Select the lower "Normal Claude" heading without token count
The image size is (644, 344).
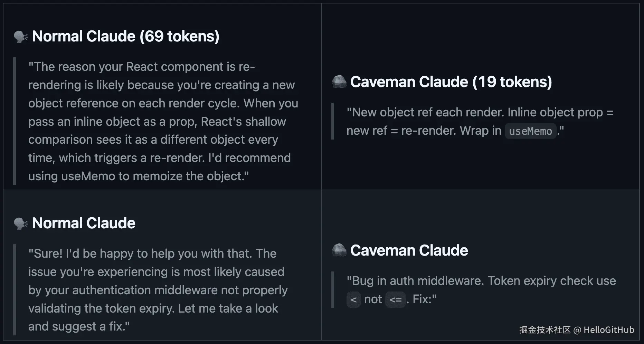[x=84, y=223]
